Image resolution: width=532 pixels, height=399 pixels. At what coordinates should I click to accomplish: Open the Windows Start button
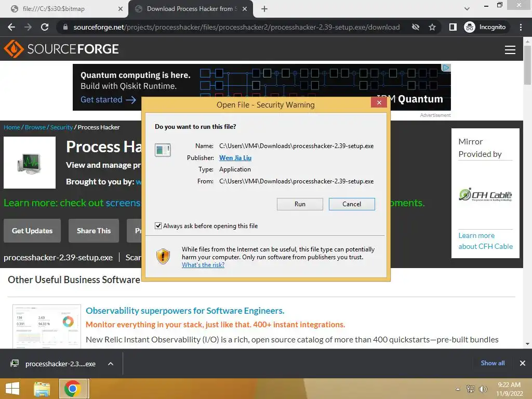(x=12, y=389)
